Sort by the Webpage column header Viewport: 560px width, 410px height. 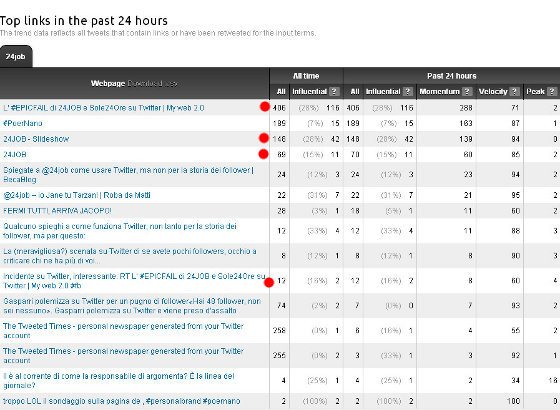pos(108,84)
